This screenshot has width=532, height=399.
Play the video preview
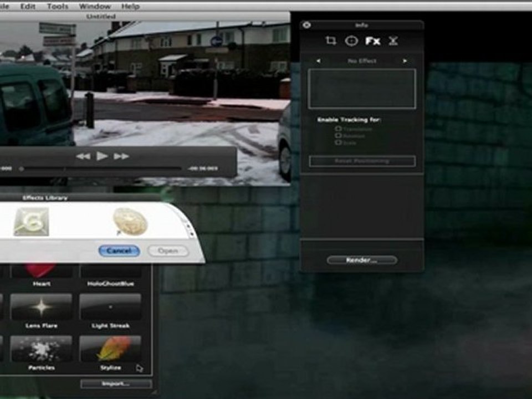(x=102, y=156)
